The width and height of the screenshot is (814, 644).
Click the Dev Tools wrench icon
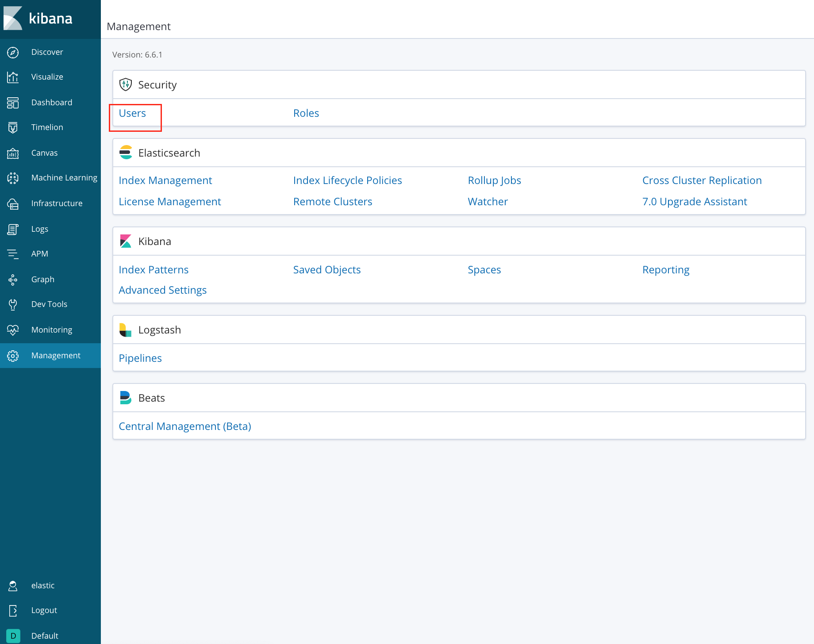pos(13,304)
